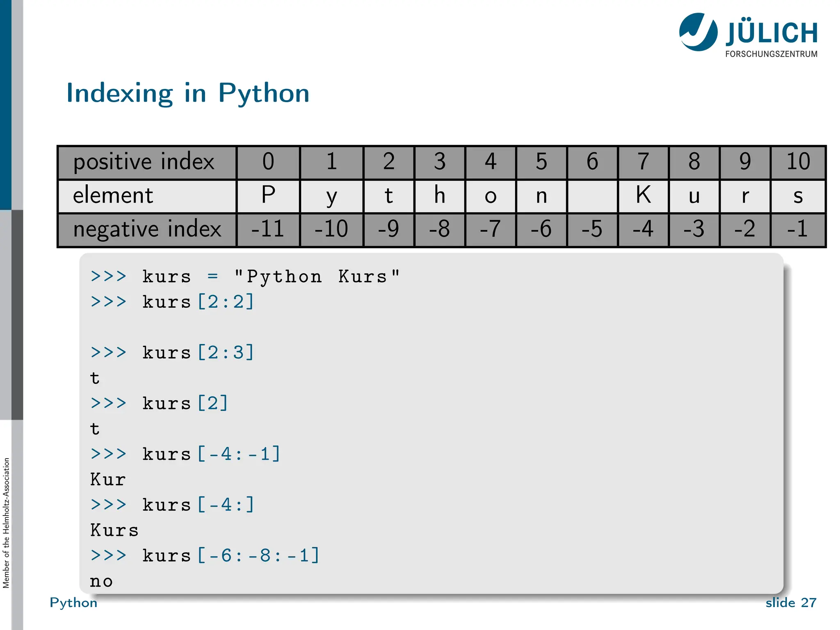Click negative index cell '-5'
Viewport: 840px width, 630px height.
[x=592, y=230]
